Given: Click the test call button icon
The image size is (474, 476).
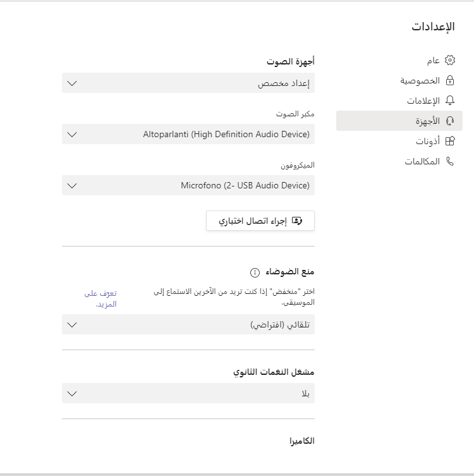Looking at the screenshot, I should pyautogui.click(x=297, y=221).
